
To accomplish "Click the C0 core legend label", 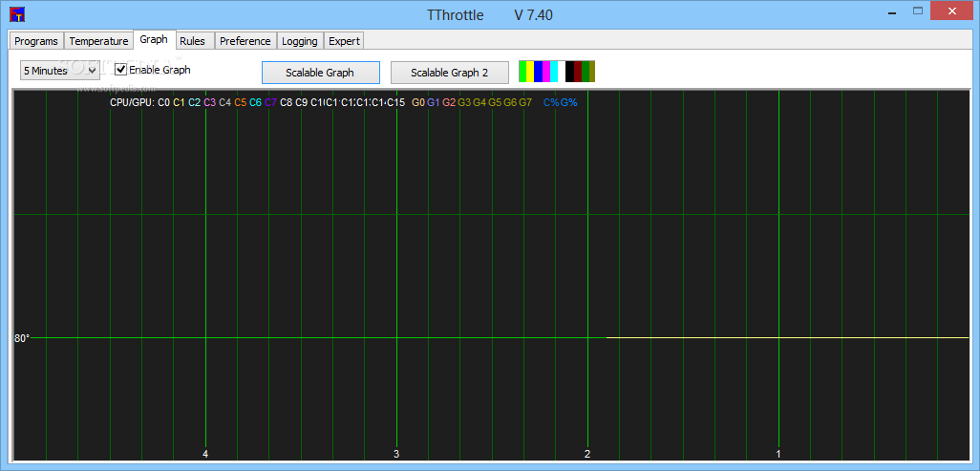I will pyautogui.click(x=163, y=102).
